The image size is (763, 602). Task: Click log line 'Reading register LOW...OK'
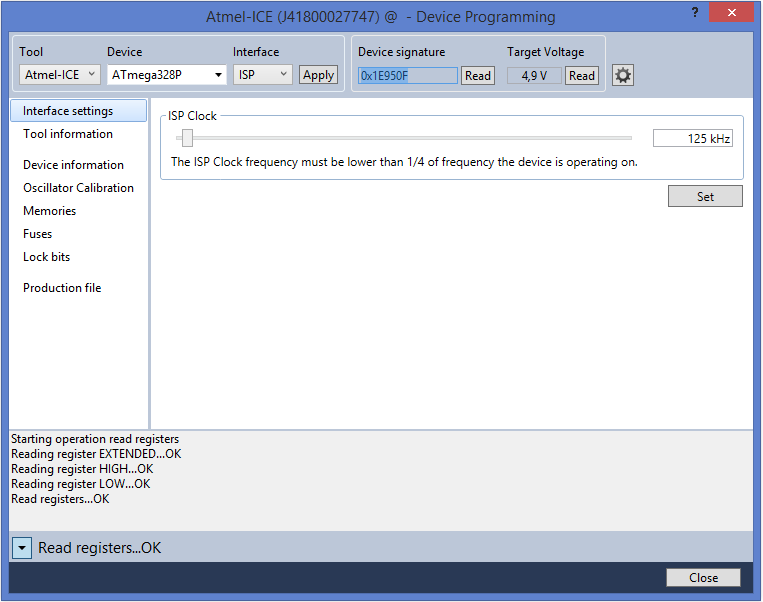[80, 484]
